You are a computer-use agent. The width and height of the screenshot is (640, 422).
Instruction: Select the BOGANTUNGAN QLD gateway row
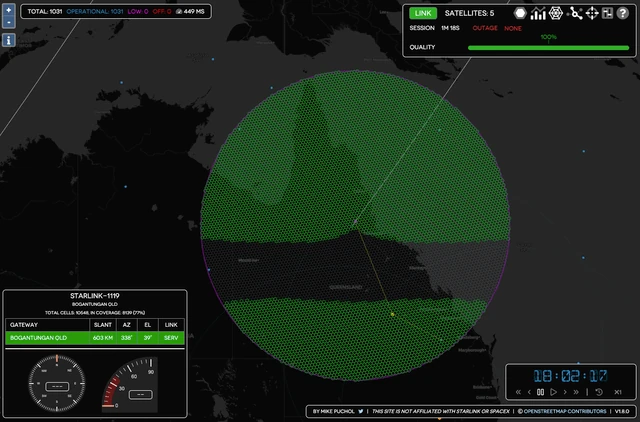[x=95, y=338]
